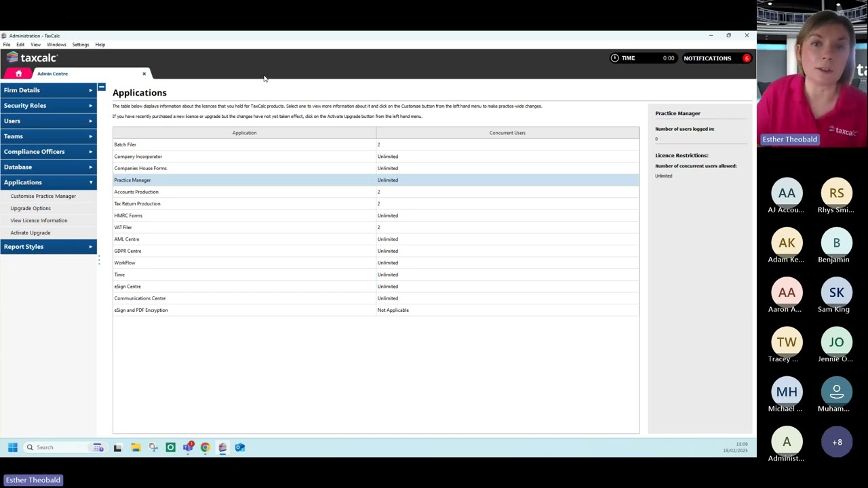Expand the Teams section

coord(48,136)
